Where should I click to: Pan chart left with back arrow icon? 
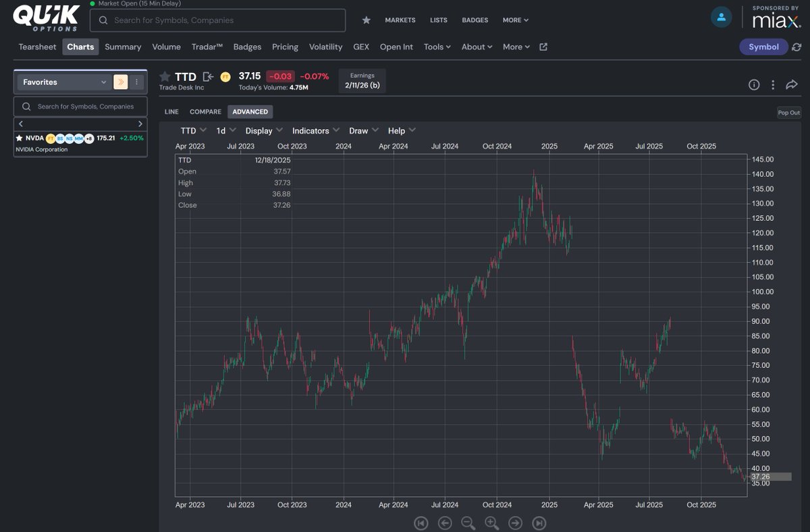(444, 523)
